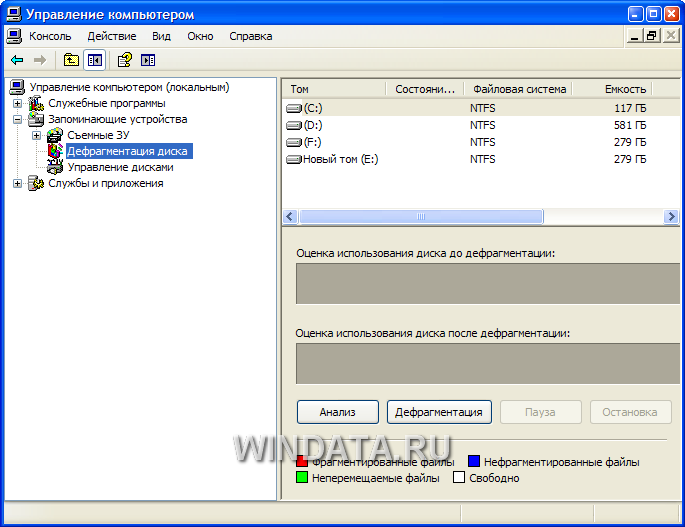Click the Up one level folder icon
This screenshot has width=685, height=527.
pyautogui.click(x=71, y=60)
